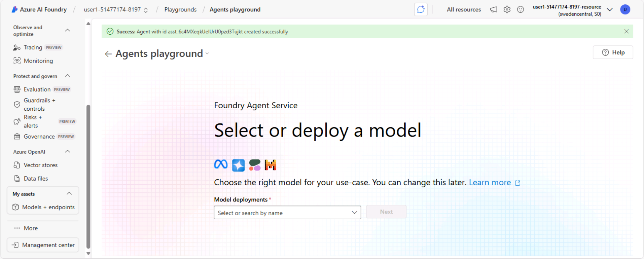Viewport: 644px width, 259px height.
Task: Click the user avatar U icon
Action: [x=625, y=9]
